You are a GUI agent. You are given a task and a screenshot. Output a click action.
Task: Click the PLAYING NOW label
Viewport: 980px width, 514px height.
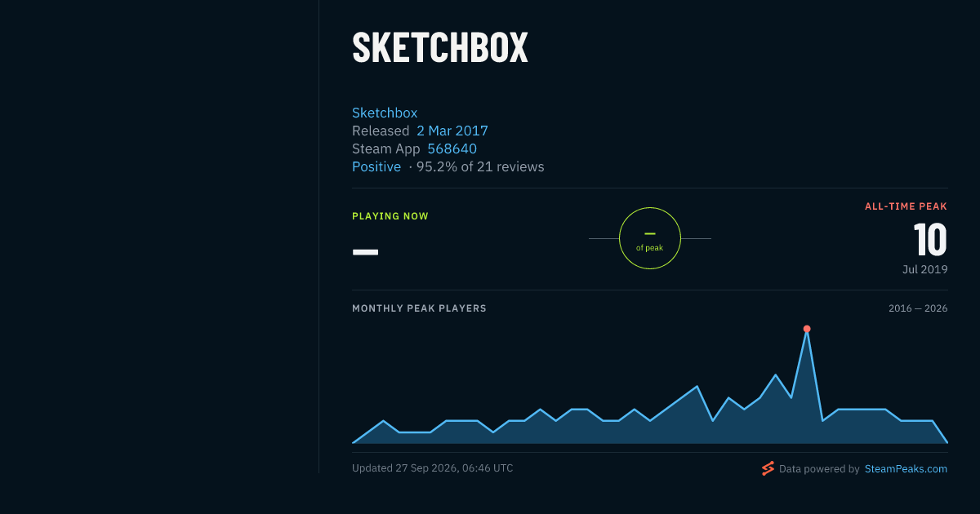click(390, 216)
